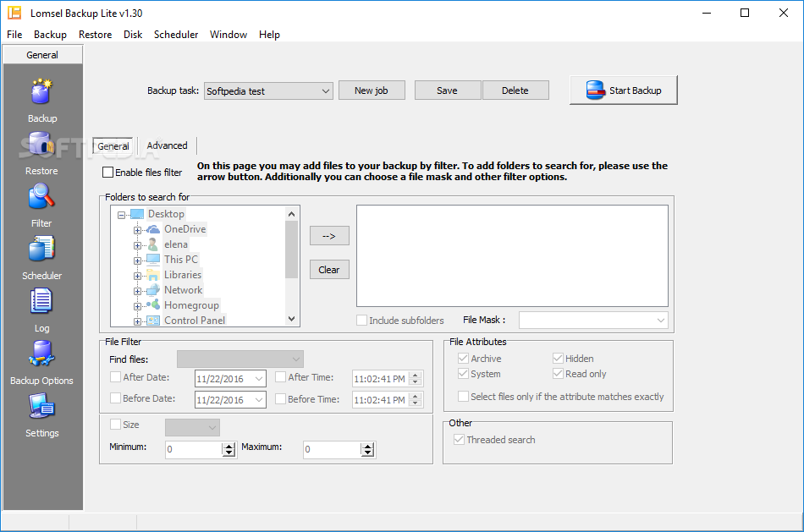804x532 pixels.
Task: Expand the This PC tree node
Action: coord(137,261)
